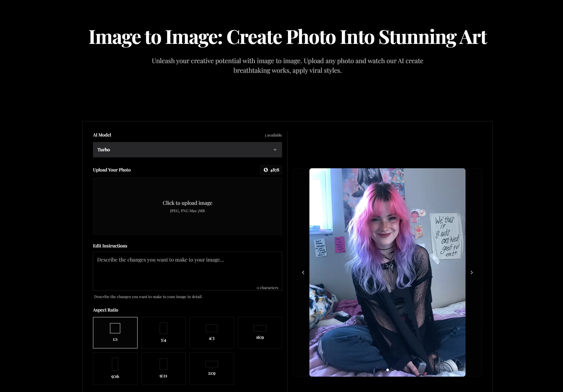Go to previous carousel image
The height and width of the screenshot is (392, 563).
pos(303,272)
